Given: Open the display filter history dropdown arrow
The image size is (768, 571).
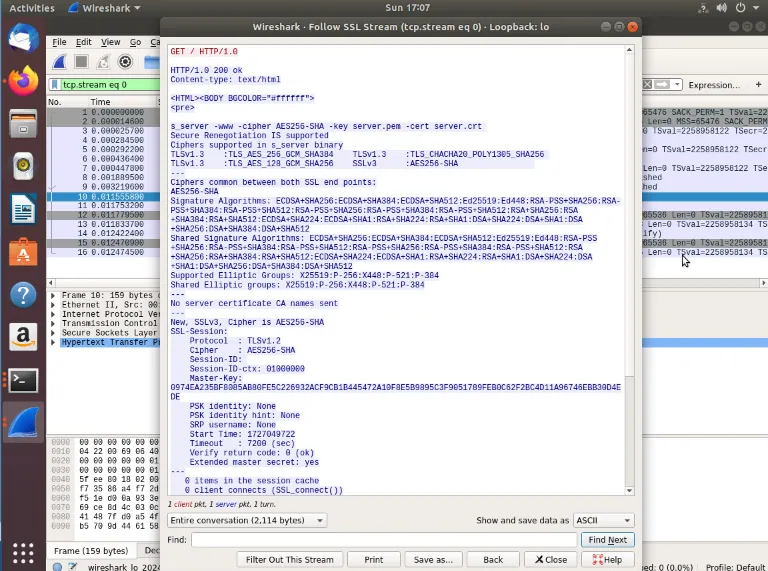Looking at the screenshot, I should point(677,85).
